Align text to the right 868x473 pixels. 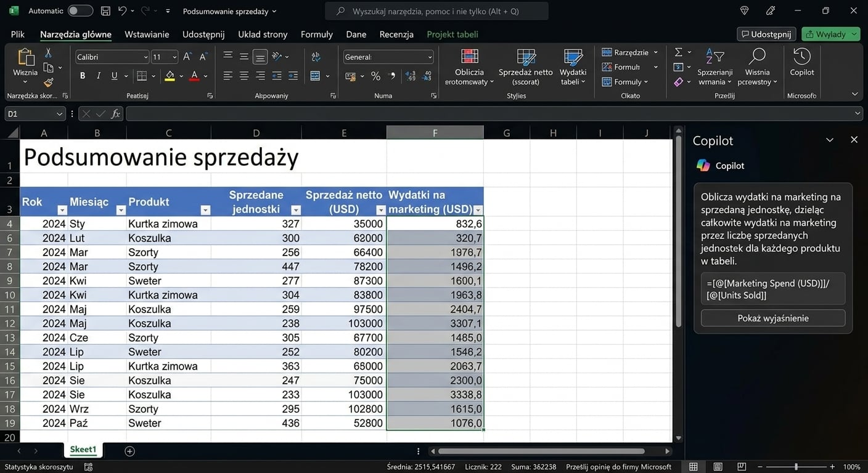(x=260, y=76)
